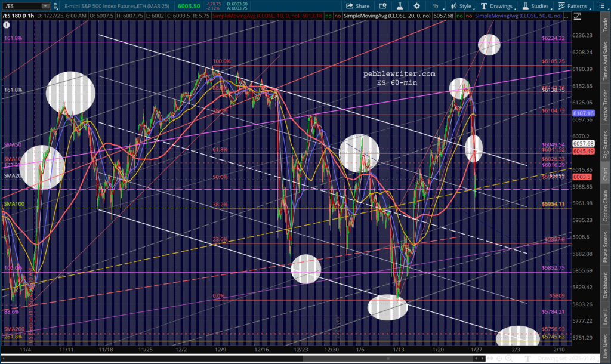
Task: Open the Level II sidebar tab
Action: coord(606,316)
